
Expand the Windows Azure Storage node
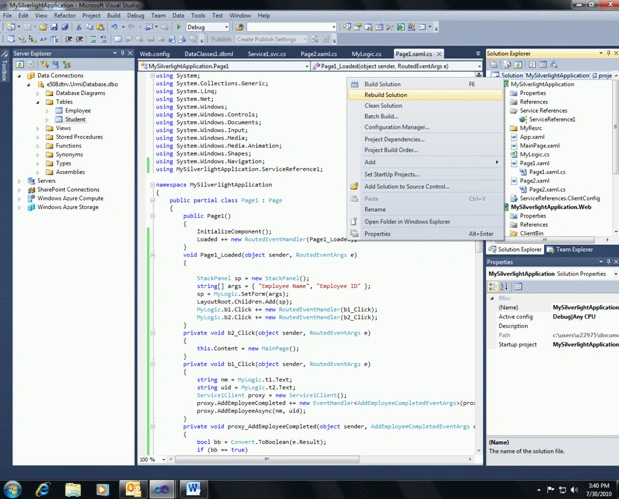pos(19,207)
